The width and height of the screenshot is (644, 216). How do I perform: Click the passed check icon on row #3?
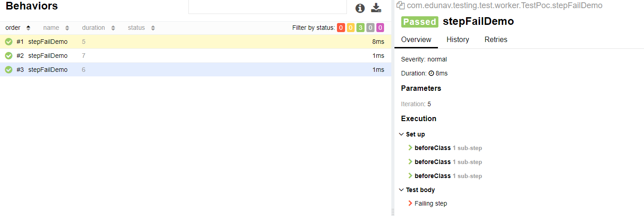(9, 70)
